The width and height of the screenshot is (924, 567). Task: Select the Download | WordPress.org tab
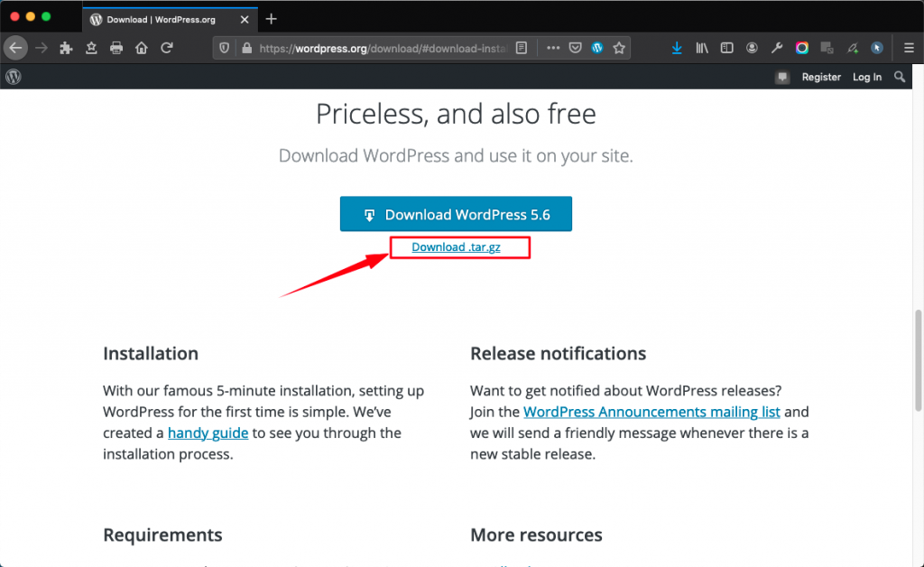[x=161, y=20]
